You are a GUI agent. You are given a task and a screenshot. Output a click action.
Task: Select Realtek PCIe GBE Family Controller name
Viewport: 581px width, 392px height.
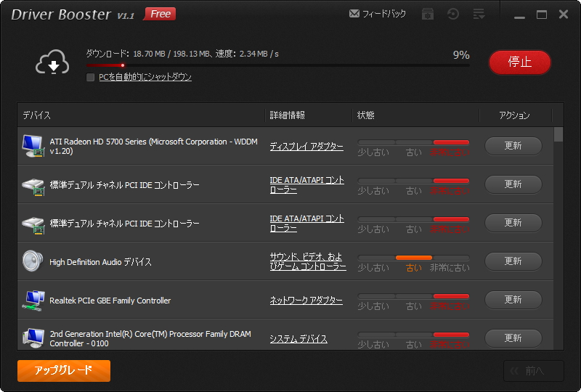coord(110,301)
